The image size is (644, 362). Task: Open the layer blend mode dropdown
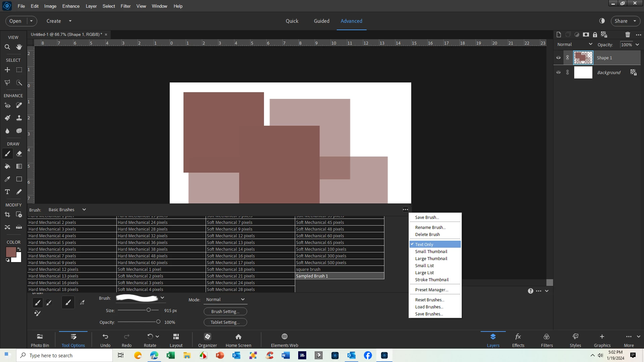(575, 45)
